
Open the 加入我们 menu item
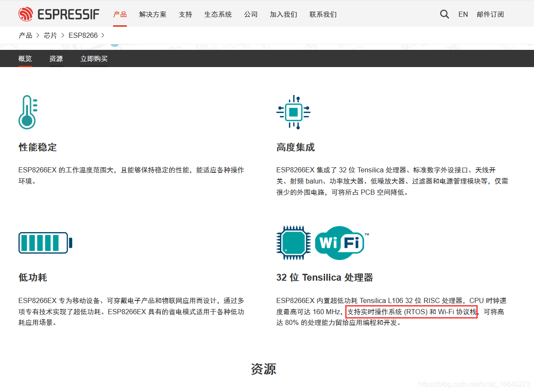283,14
